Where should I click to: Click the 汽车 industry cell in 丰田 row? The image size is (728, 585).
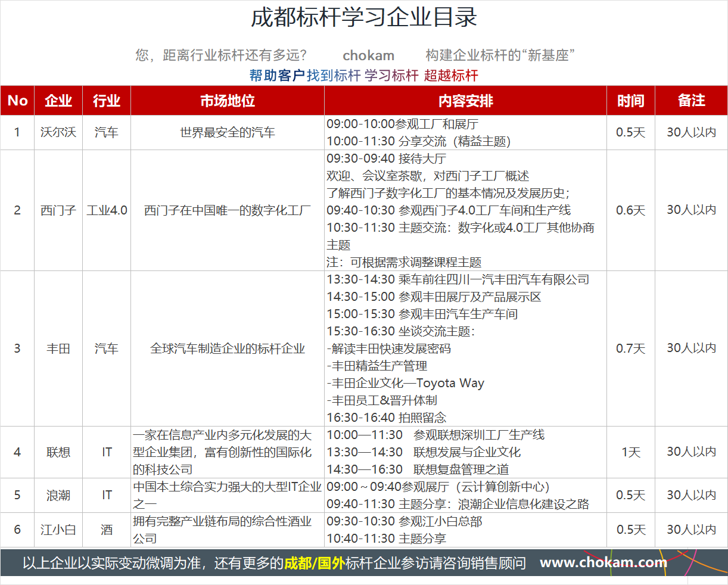pos(107,348)
